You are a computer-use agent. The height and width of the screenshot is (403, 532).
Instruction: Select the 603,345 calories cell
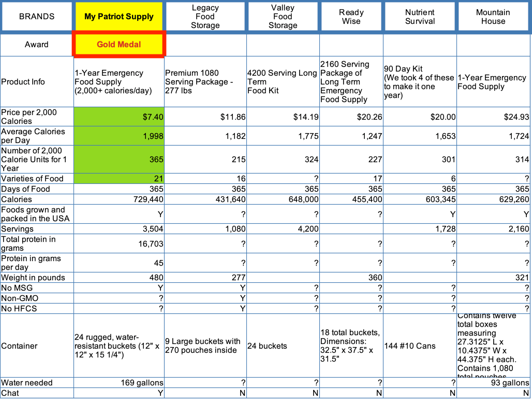click(x=420, y=199)
